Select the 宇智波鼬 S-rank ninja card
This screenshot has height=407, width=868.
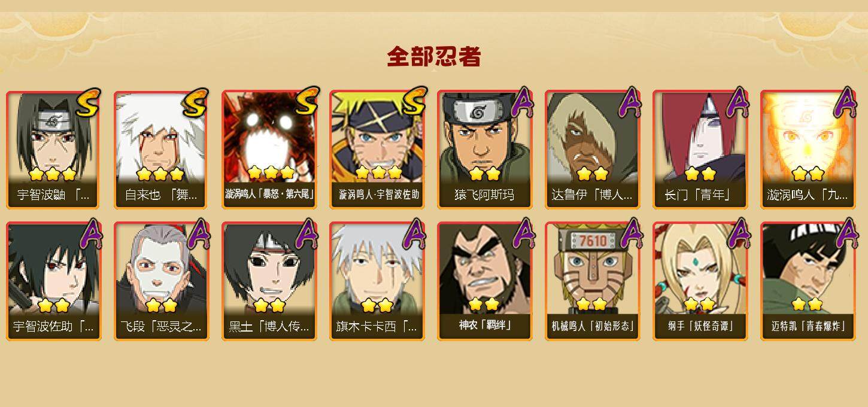click(54, 150)
